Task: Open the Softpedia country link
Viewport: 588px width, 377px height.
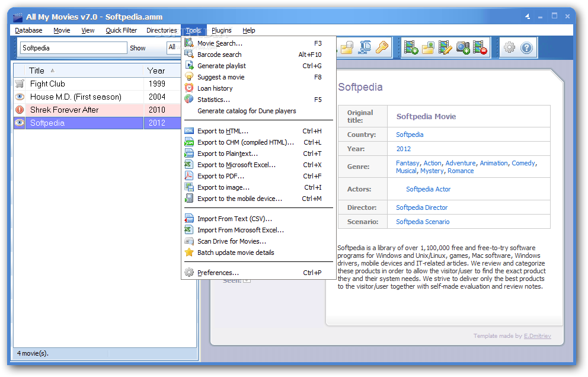Action: click(410, 135)
